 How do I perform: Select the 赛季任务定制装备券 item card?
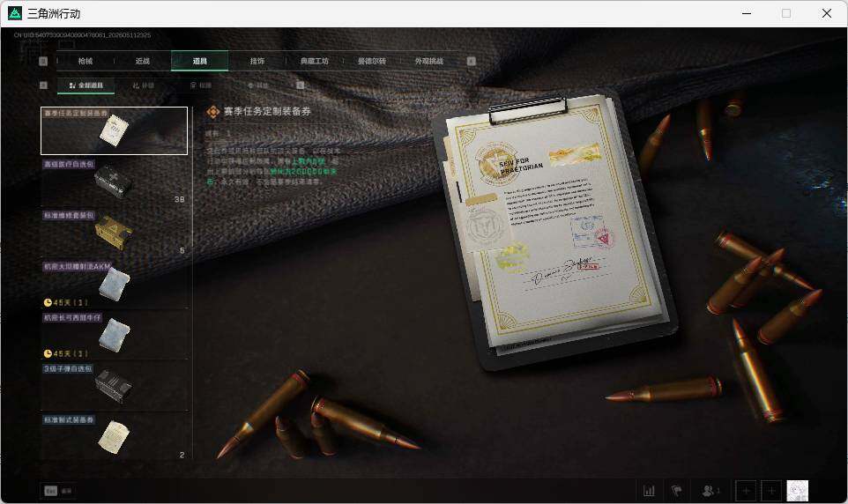click(114, 131)
